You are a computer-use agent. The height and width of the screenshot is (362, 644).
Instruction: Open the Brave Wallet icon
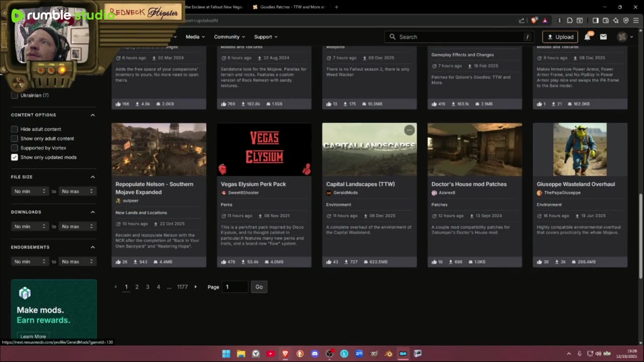606,21
